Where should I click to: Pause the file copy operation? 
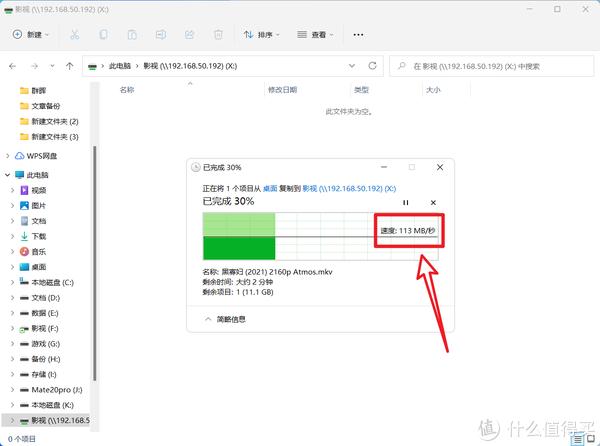(x=406, y=202)
